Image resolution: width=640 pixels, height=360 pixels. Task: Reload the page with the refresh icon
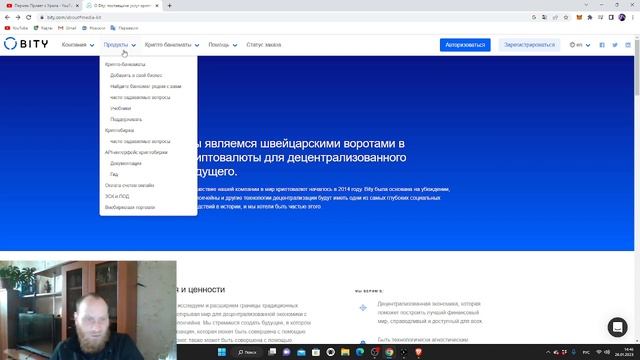[29, 18]
